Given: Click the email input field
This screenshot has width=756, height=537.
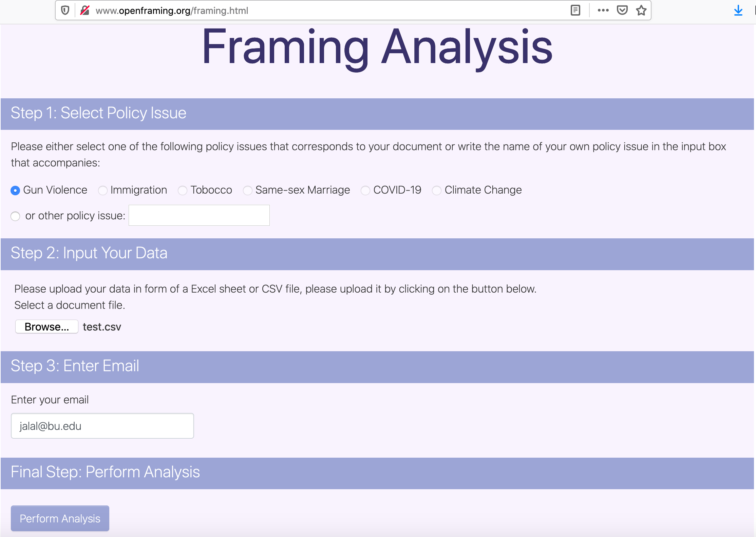Looking at the screenshot, I should click(x=102, y=426).
